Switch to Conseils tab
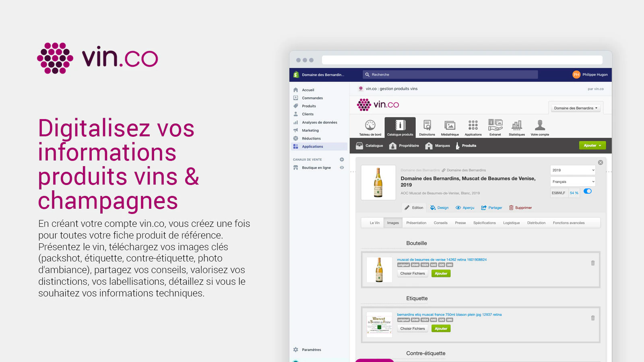Image resolution: width=644 pixels, height=362 pixels. (441, 223)
